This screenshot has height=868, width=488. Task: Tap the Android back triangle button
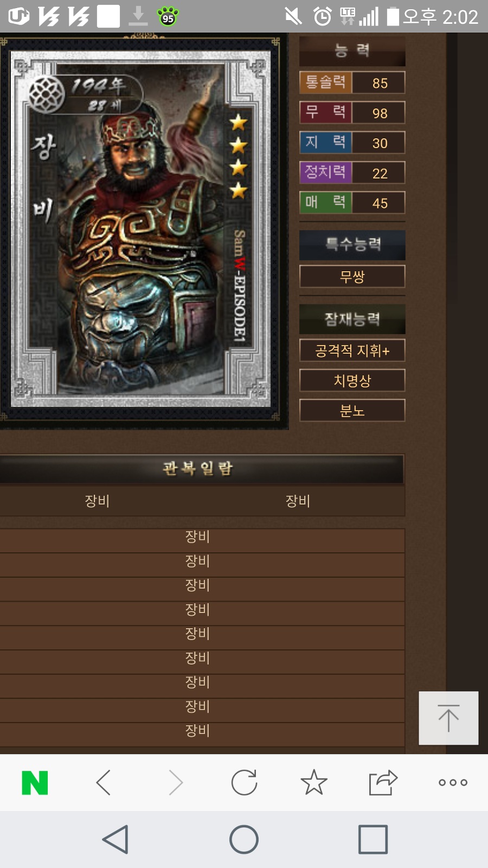[115, 840]
